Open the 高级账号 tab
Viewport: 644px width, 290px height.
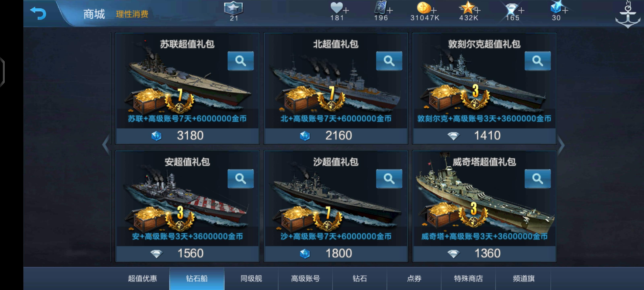pyautogui.click(x=305, y=279)
